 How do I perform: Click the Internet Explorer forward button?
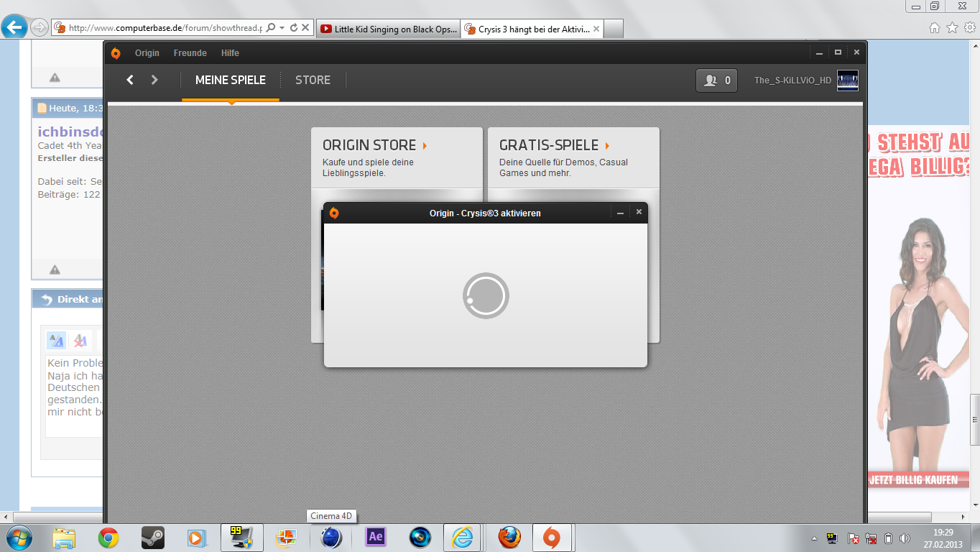point(40,27)
